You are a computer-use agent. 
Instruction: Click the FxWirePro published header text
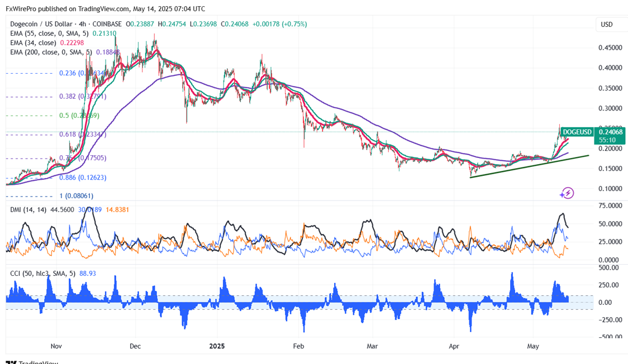[x=106, y=8]
